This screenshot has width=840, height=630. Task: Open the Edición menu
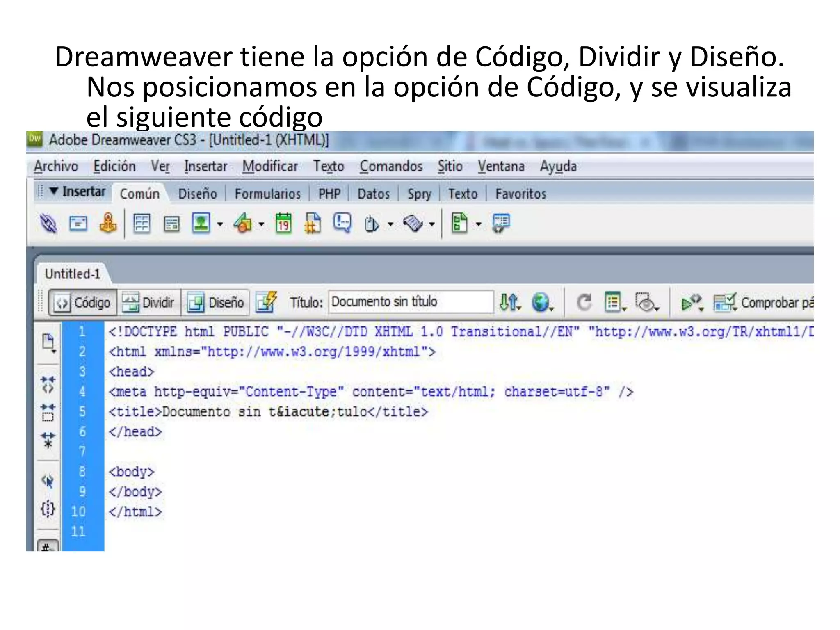coord(114,166)
